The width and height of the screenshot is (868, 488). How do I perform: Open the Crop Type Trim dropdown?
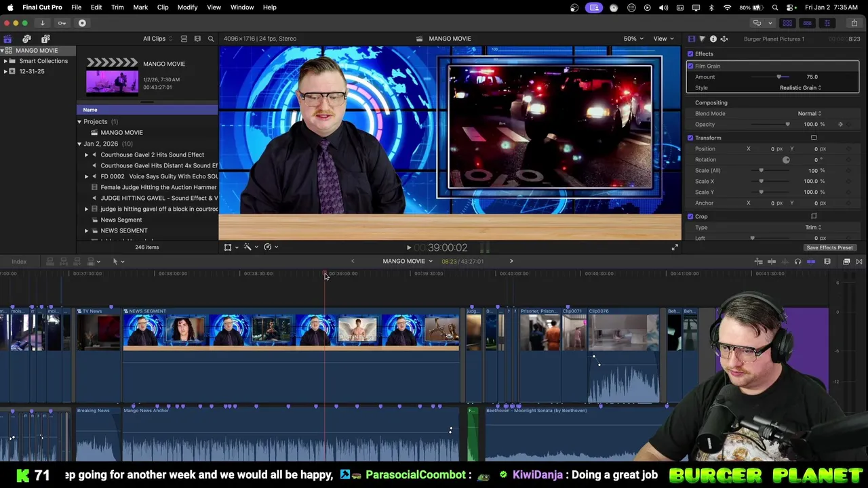813,228
